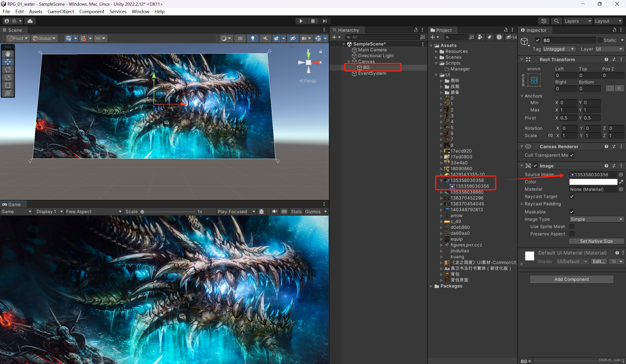626x364 pixels.
Task: Open Pivot toggle button in Scene
Action: click(17, 38)
